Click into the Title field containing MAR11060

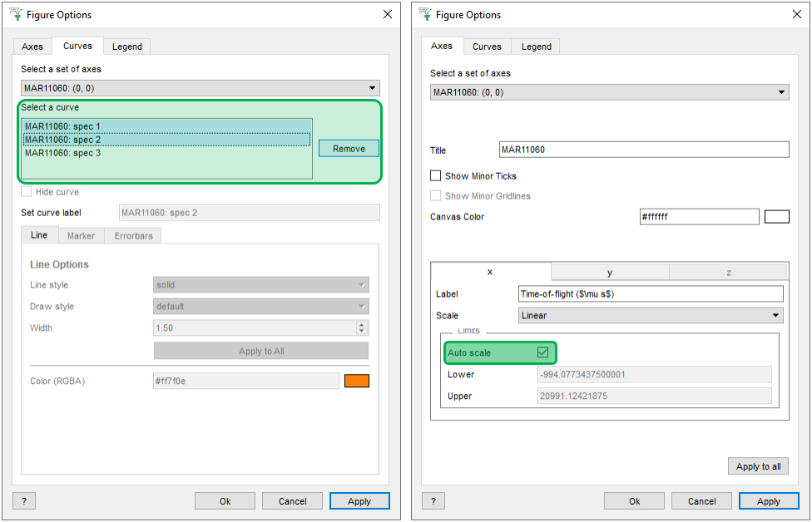point(643,150)
